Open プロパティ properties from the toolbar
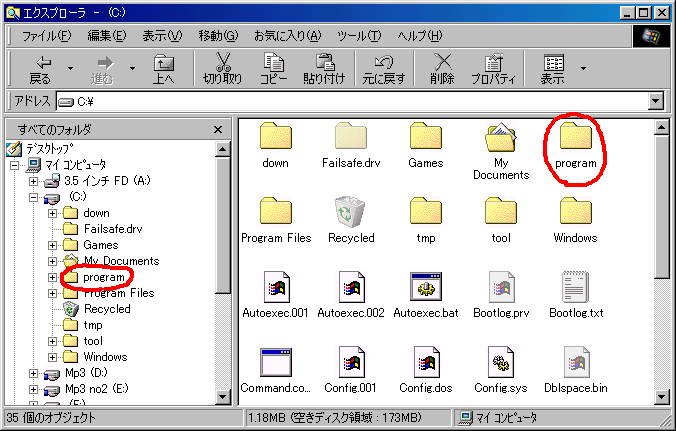Screen dimensions: 676x431 click(x=493, y=69)
